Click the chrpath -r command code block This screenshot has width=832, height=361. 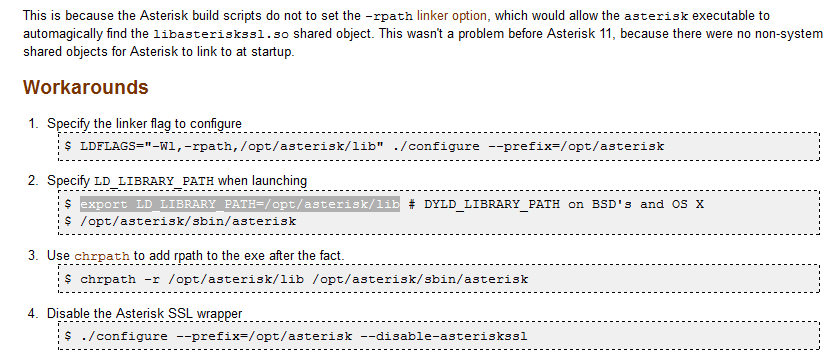pos(438,279)
